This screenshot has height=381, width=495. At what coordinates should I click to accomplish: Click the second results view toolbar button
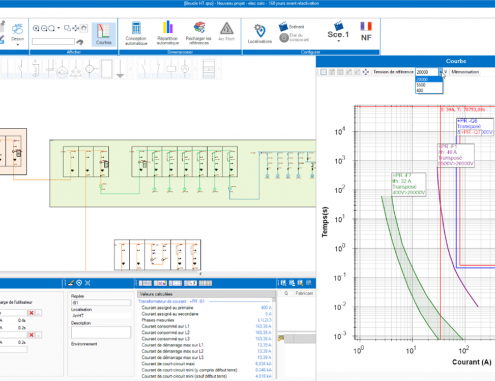pos(160,283)
